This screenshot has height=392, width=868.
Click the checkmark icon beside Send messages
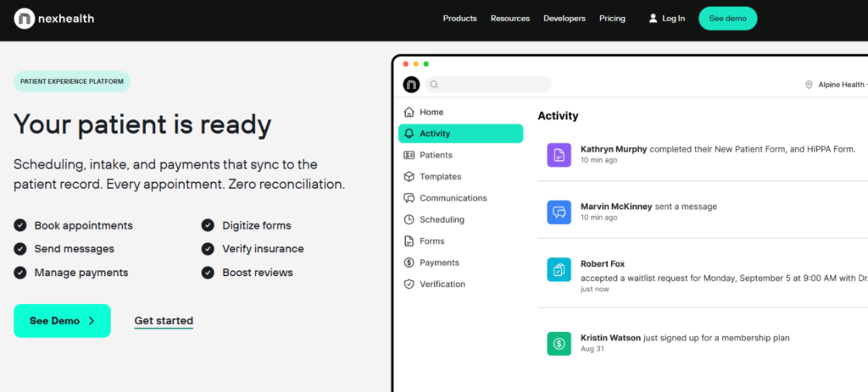coord(20,249)
